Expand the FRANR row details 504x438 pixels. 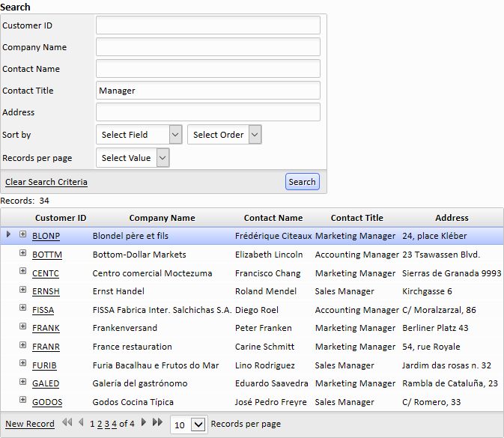point(22,345)
